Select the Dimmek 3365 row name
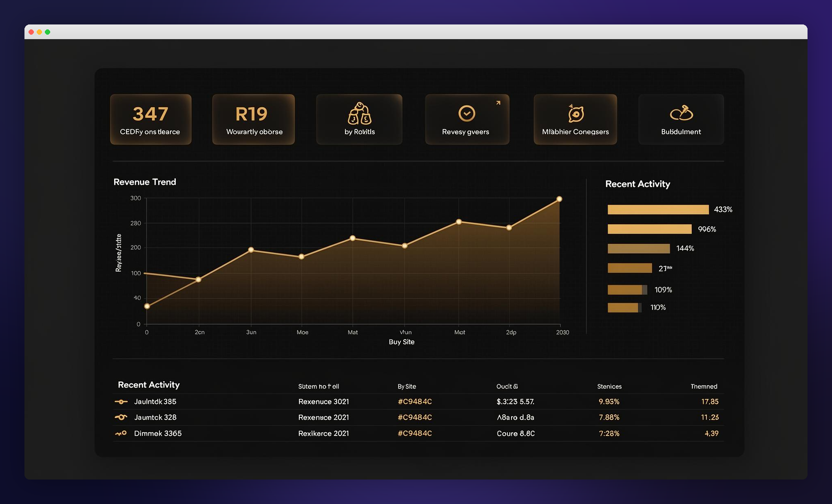The height and width of the screenshot is (504, 832). pyautogui.click(x=158, y=433)
